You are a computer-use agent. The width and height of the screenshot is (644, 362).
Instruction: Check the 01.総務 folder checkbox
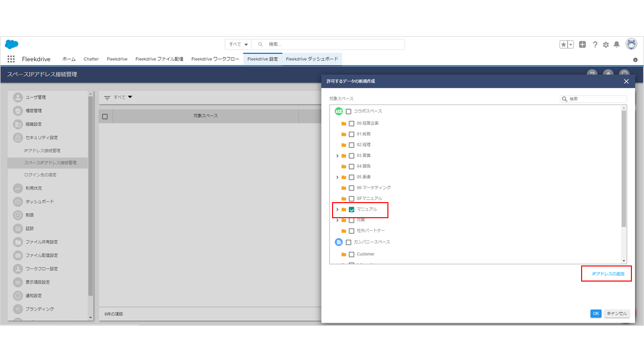pyautogui.click(x=352, y=134)
